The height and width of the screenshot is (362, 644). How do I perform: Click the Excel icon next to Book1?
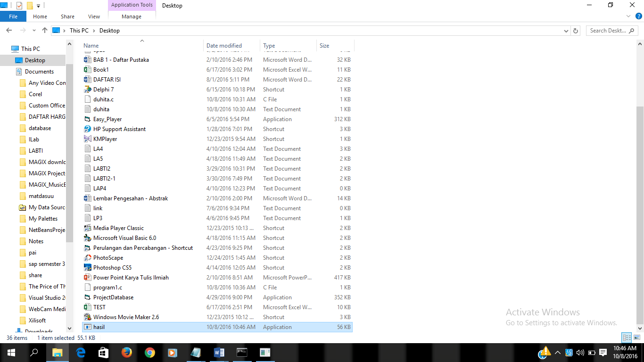[x=87, y=70]
